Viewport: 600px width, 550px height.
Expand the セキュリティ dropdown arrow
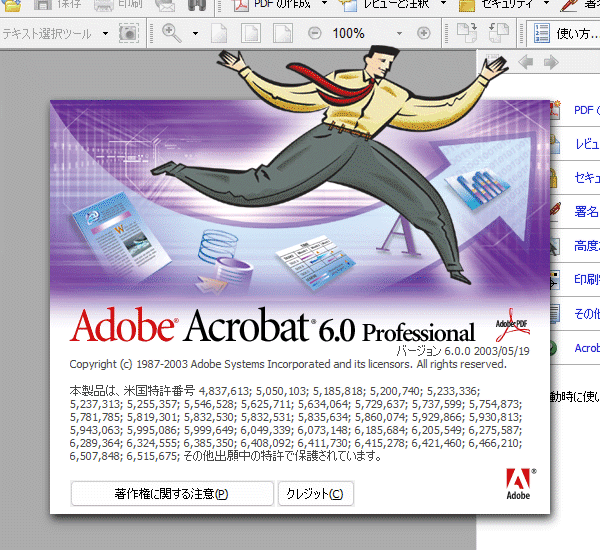pyautogui.click(x=546, y=3)
